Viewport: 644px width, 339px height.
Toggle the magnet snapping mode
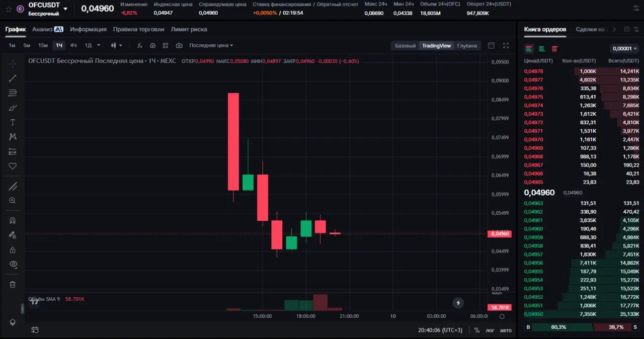[x=13, y=220]
